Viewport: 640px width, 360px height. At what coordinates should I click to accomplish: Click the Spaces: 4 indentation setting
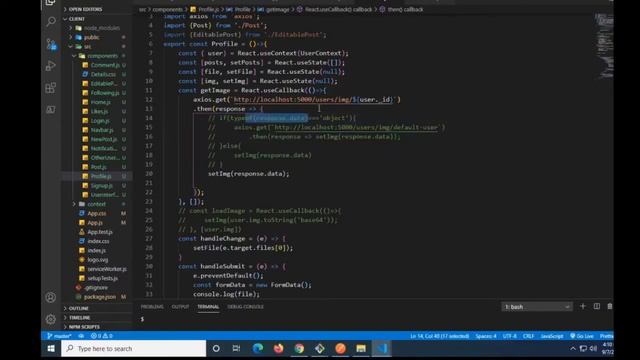(x=486, y=336)
